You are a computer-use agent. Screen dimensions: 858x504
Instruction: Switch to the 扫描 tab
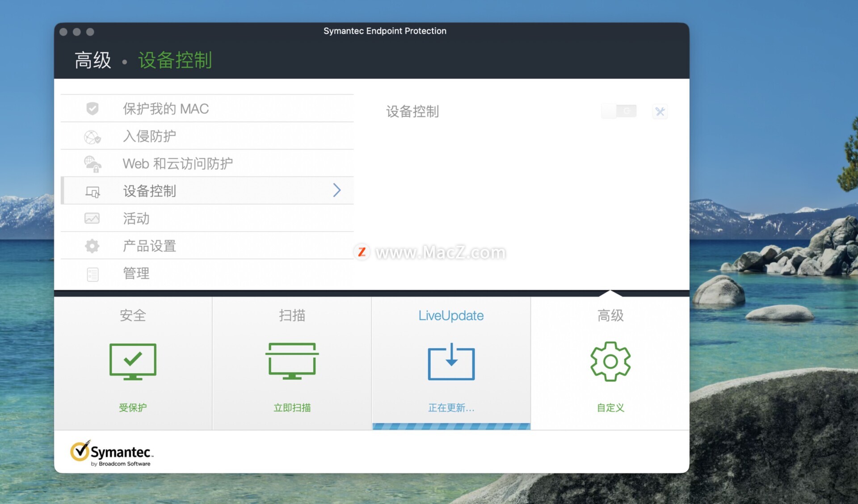(x=292, y=315)
